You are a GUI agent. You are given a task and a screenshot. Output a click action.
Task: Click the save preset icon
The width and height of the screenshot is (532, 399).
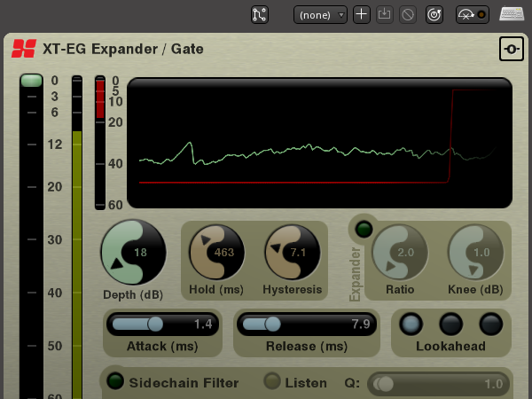[x=384, y=14]
